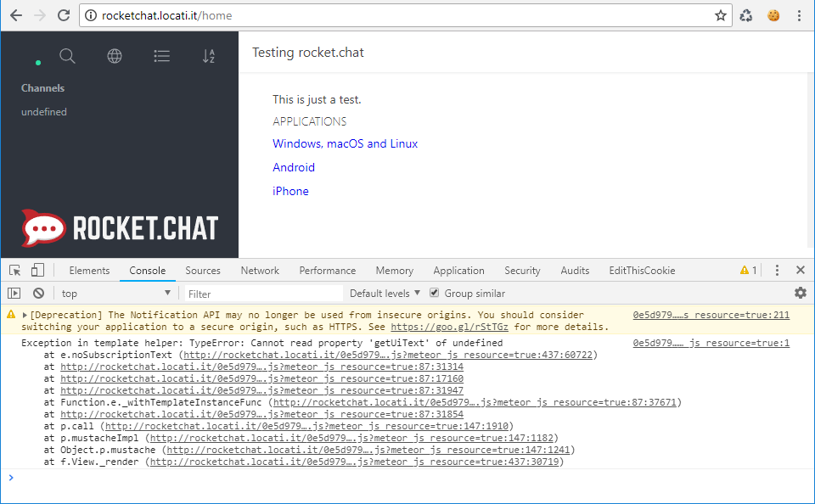Open the Chrome three-dot menu
The width and height of the screenshot is (815, 504).
coord(799,15)
